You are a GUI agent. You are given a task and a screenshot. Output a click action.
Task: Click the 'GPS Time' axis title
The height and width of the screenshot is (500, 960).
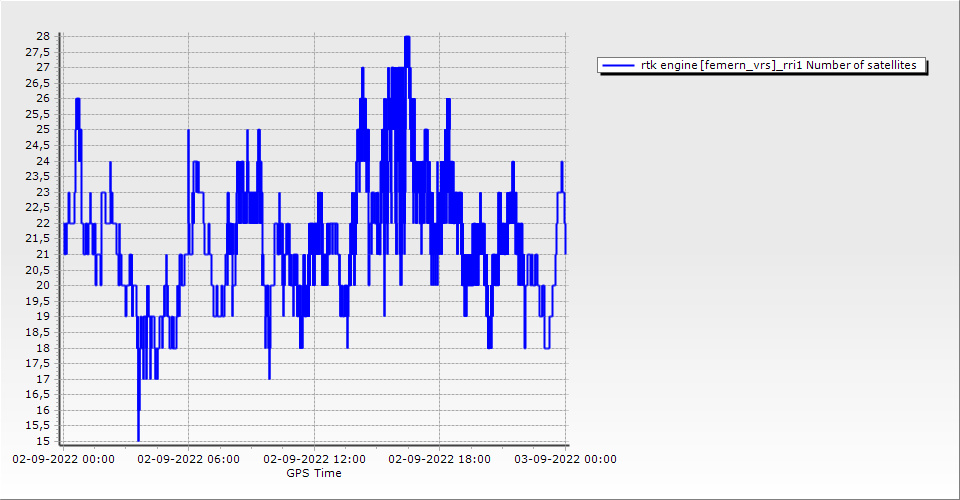314,473
